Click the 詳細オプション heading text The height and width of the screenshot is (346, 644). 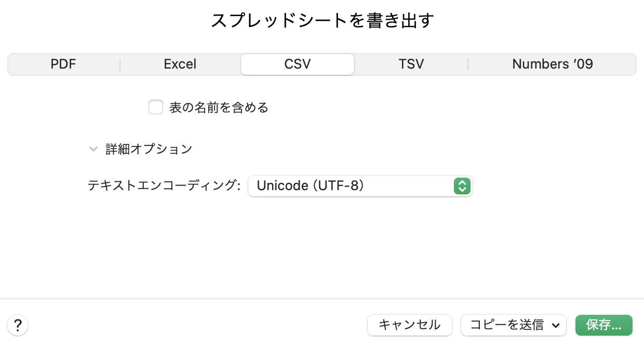[149, 149]
